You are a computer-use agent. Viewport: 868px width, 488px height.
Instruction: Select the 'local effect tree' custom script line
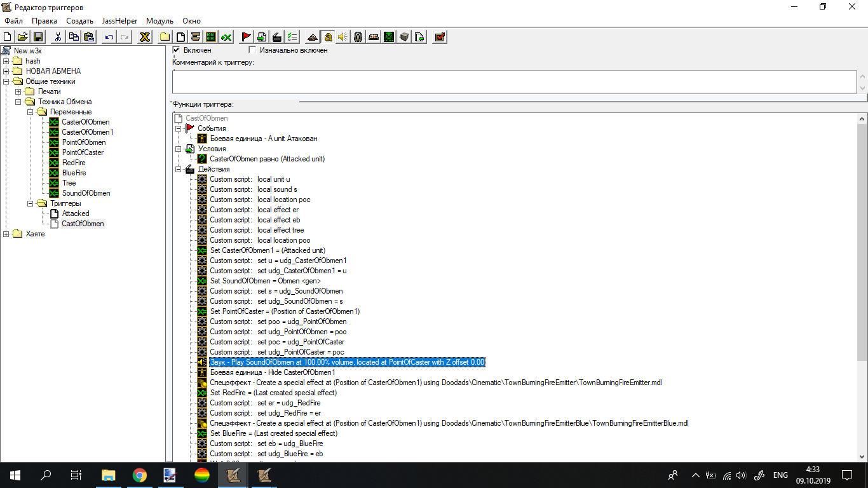coord(257,230)
